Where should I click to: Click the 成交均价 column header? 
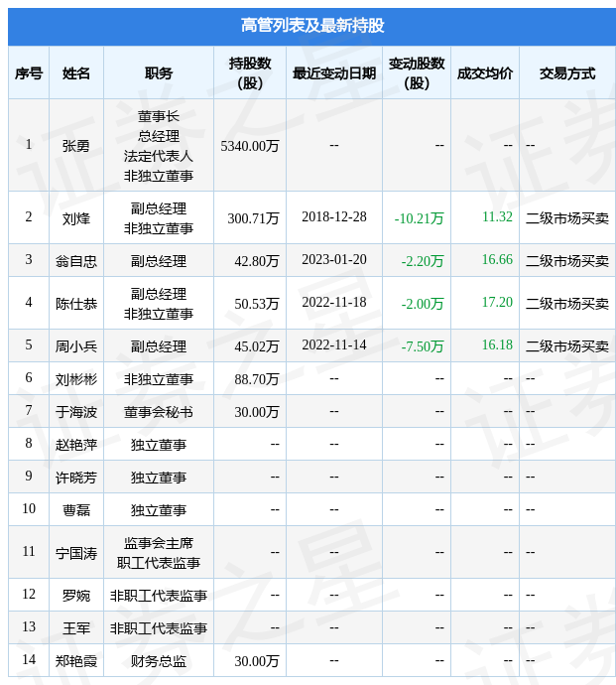485,73
